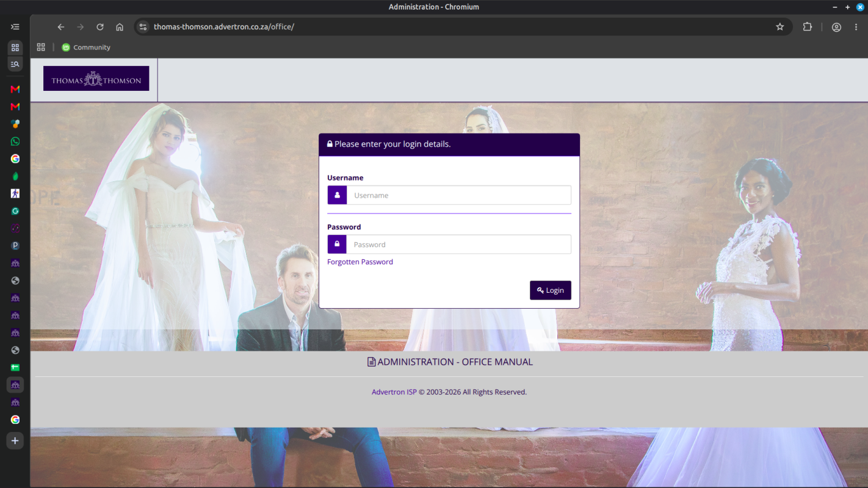Open the tab groups grid icon
The height and width of the screenshot is (488, 868).
coord(15,47)
